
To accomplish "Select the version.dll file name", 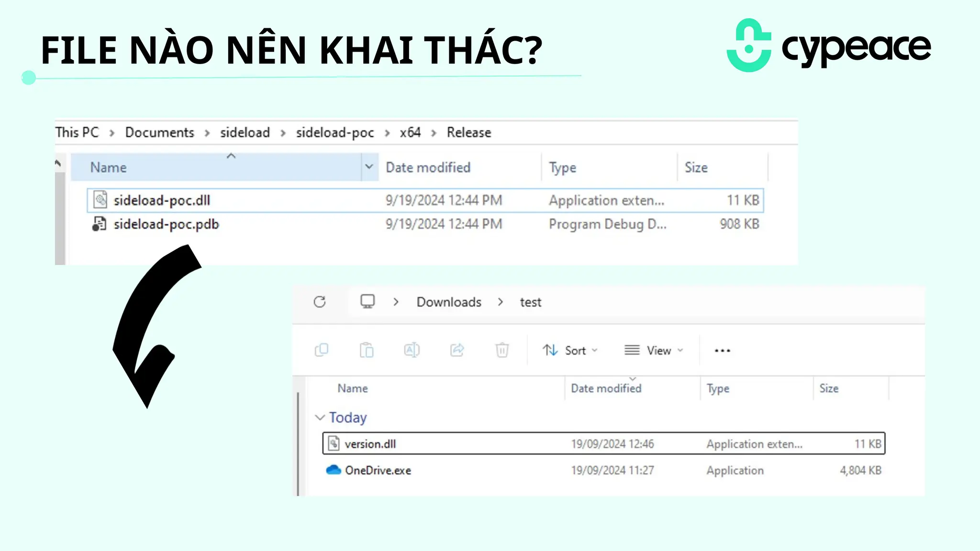I will point(370,444).
